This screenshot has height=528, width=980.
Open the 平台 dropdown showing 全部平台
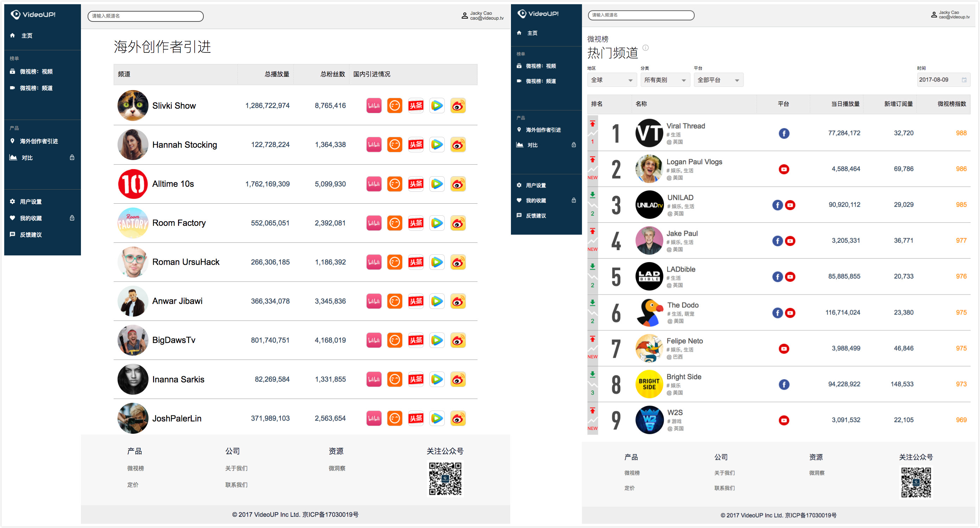(718, 80)
